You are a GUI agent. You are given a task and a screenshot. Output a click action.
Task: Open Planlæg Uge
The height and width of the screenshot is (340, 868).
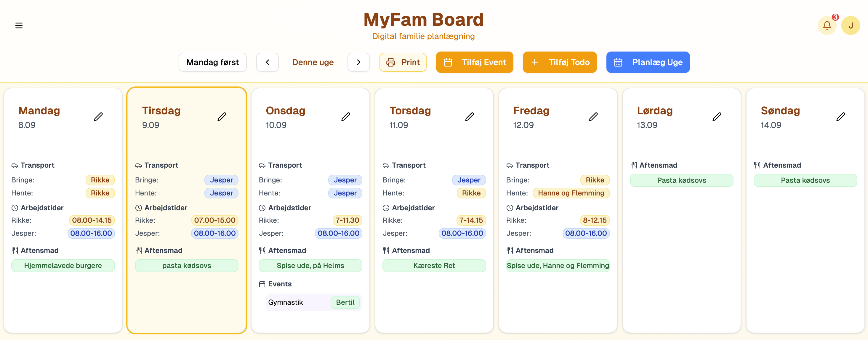[x=648, y=62]
